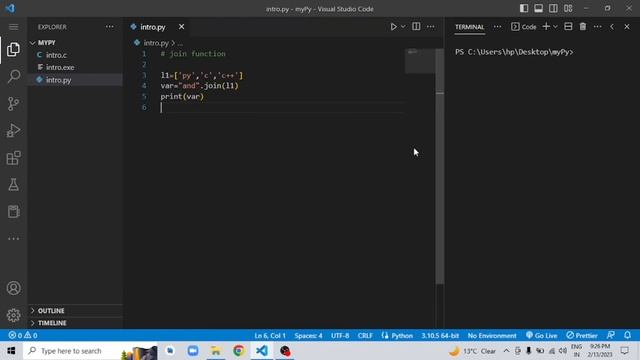Run Python file with play button

click(x=393, y=27)
